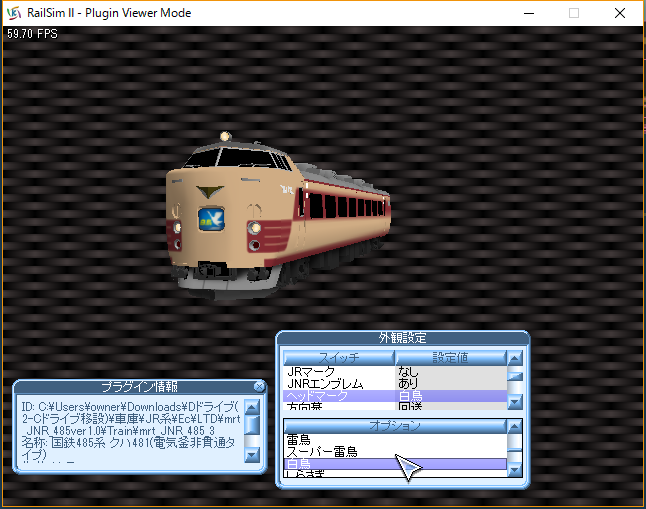Click up arrow of plugin info scrollbar

252,407
